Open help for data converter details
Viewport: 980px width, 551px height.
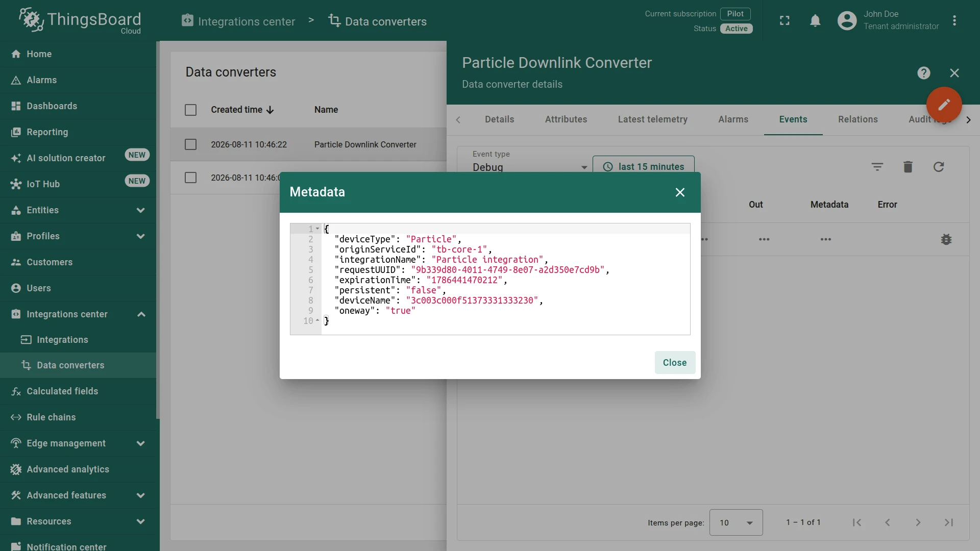tap(924, 73)
